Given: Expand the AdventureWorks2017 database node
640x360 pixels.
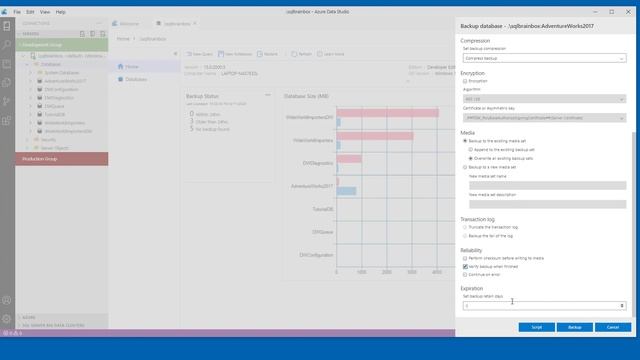Looking at the screenshot, I should [31, 81].
